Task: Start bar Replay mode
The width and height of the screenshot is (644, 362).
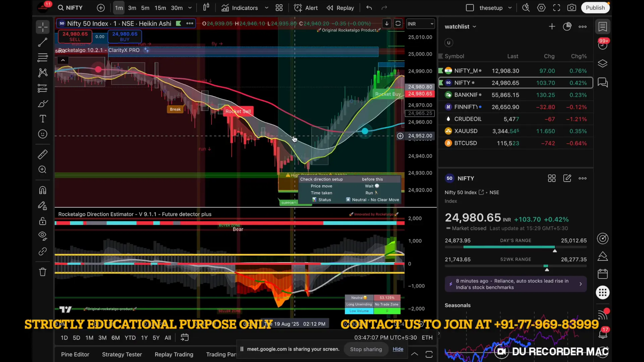Action: point(340,8)
